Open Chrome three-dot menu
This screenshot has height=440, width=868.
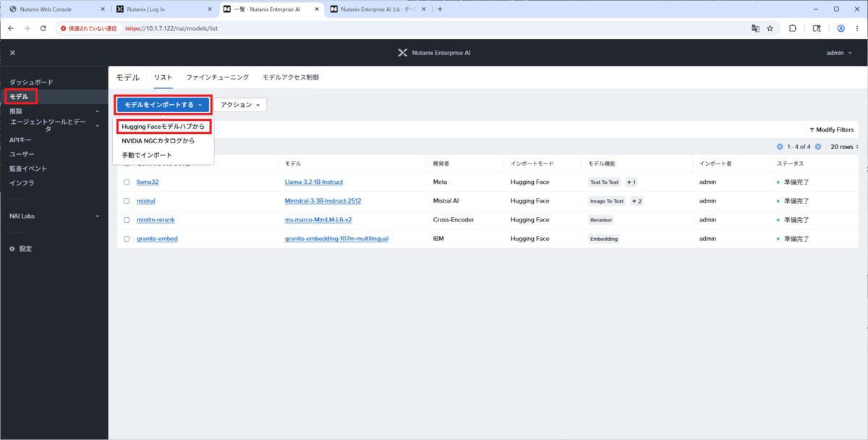[858, 28]
